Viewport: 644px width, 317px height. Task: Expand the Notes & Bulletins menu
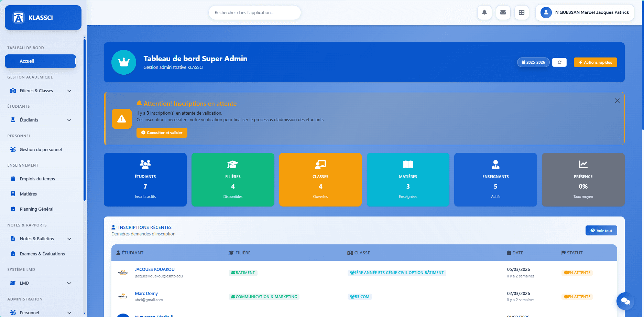(x=40, y=239)
